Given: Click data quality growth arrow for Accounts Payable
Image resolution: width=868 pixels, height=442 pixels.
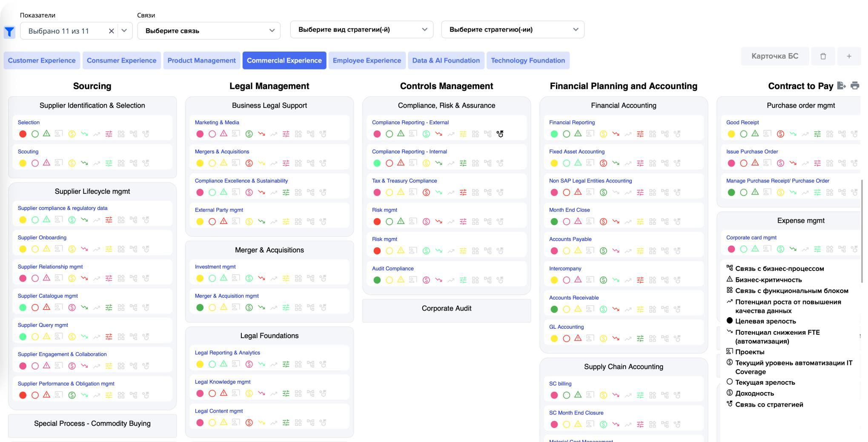Looking at the screenshot, I should tap(628, 251).
